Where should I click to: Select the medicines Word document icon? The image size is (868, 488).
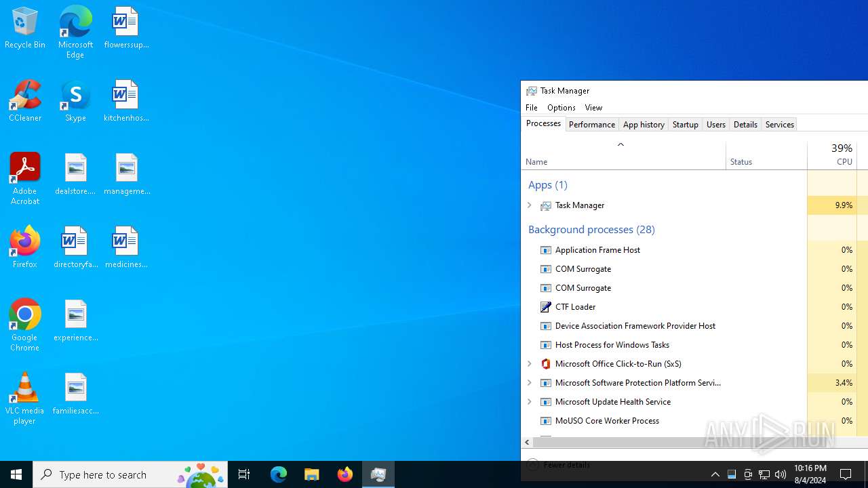click(126, 248)
